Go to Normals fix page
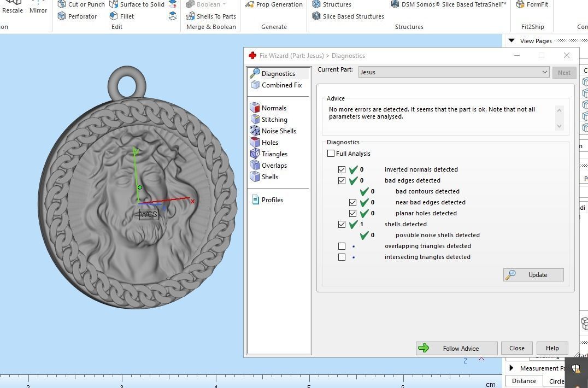 pos(268,108)
